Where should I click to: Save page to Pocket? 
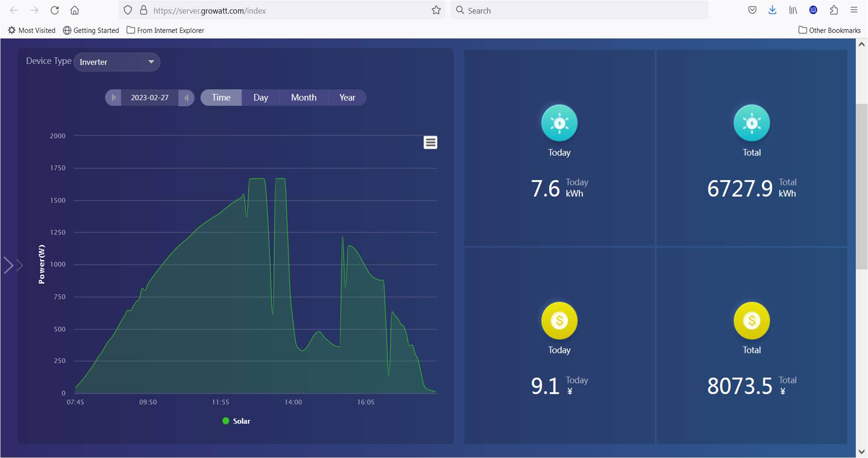[x=752, y=10]
